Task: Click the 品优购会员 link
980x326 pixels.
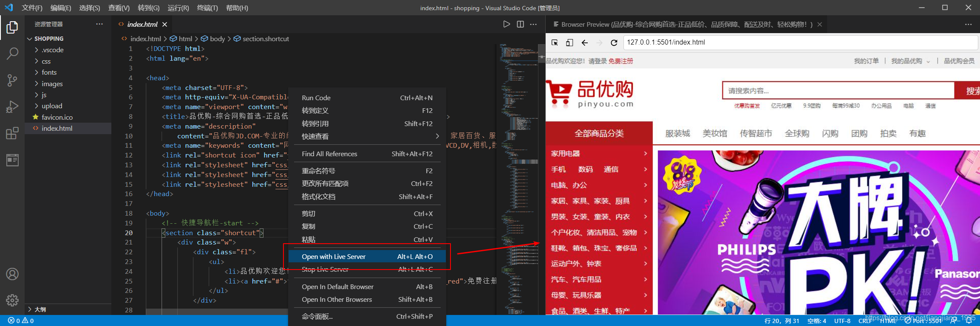Action: (959, 61)
